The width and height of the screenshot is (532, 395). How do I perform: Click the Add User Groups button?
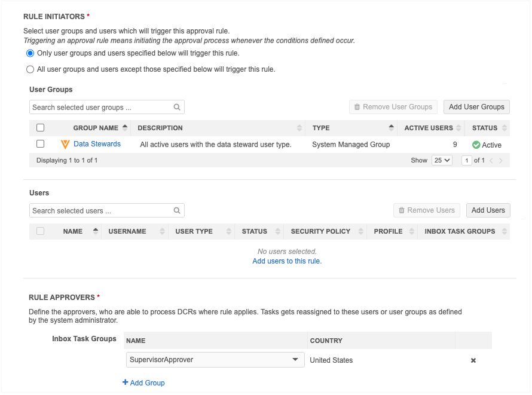(476, 107)
